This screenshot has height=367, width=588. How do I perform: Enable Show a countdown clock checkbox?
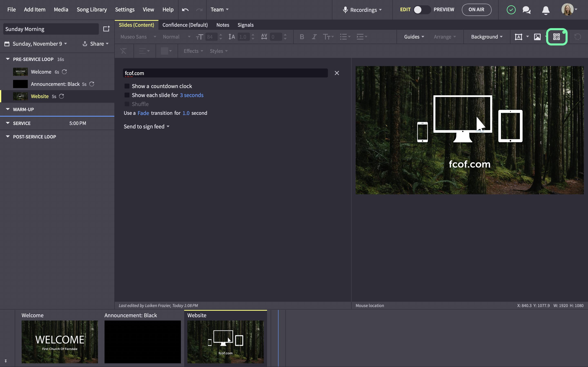(127, 86)
